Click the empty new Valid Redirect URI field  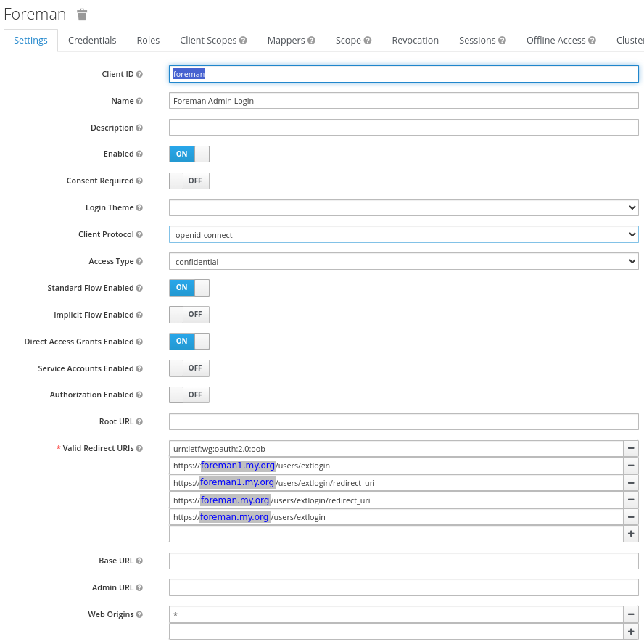(x=397, y=534)
